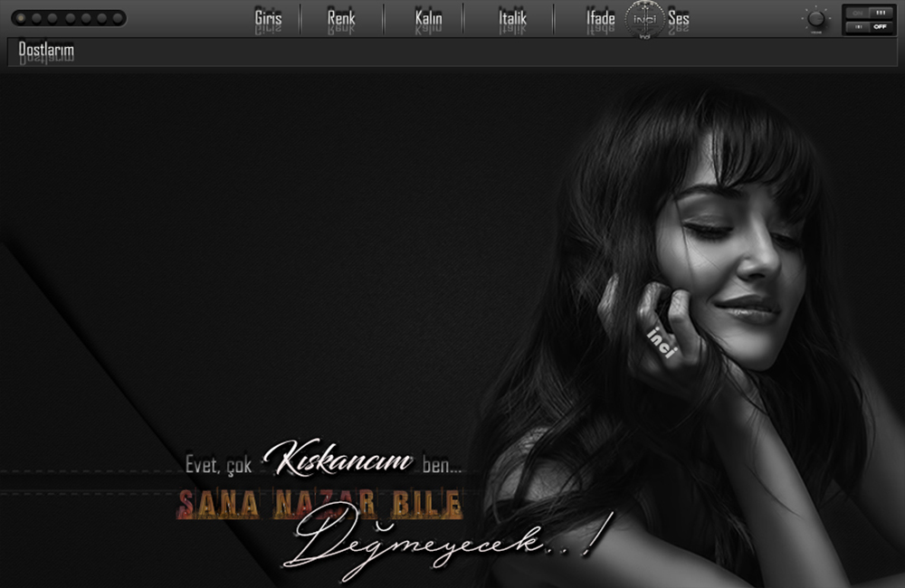
Task: Open the Ses sound options
Action: (x=679, y=18)
